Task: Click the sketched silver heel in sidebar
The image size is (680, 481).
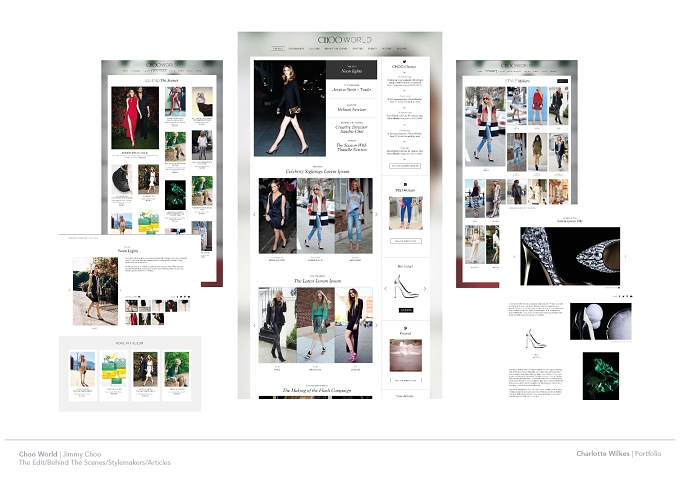Action: point(405,286)
